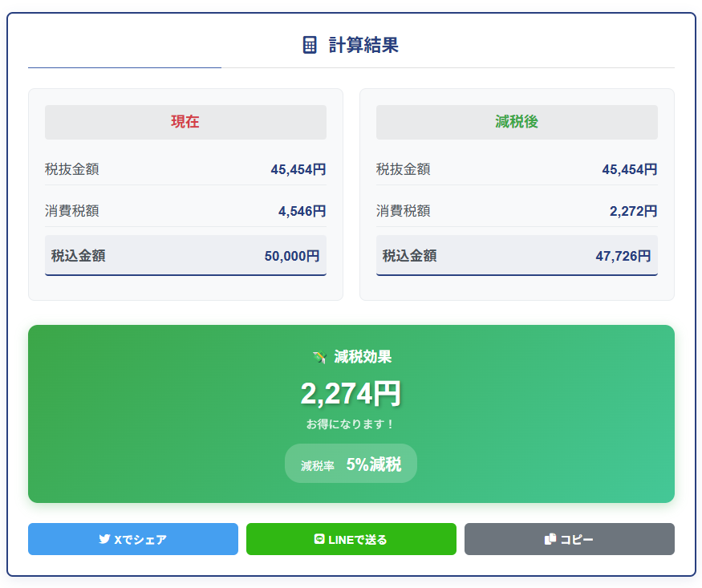
Task: Click the Twitter bird icon
Action: point(104,539)
